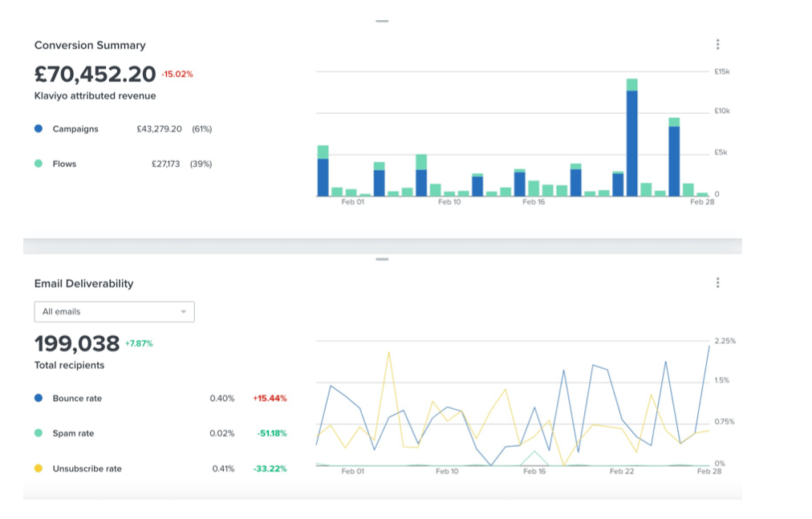Screen dimensions: 812x519
Task: Click the Email Deliverability heading
Action: point(84,284)
